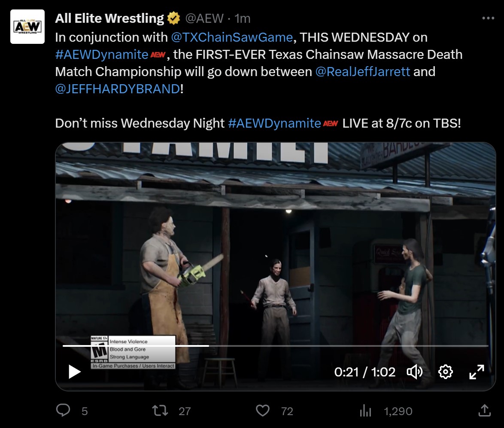Open first #AEWDynamite hashtag link
Screen dimensions: 504x428
(102, 55)
